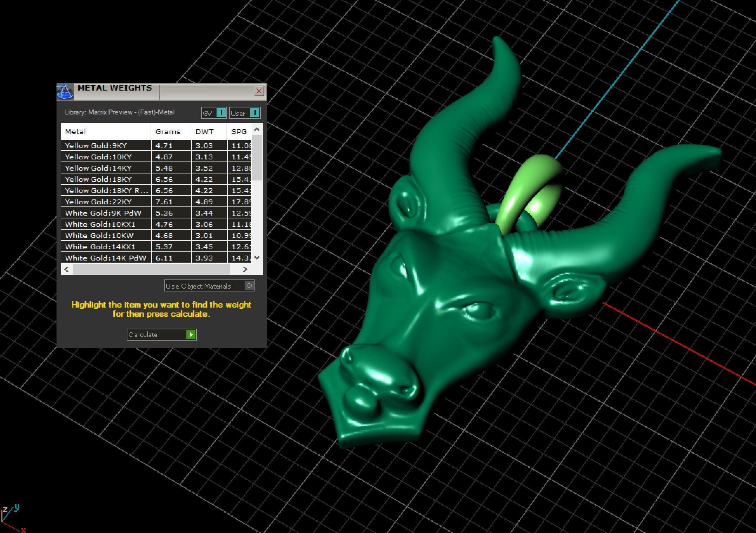Select the White Gold:14K PdW row

click(156, 258)
